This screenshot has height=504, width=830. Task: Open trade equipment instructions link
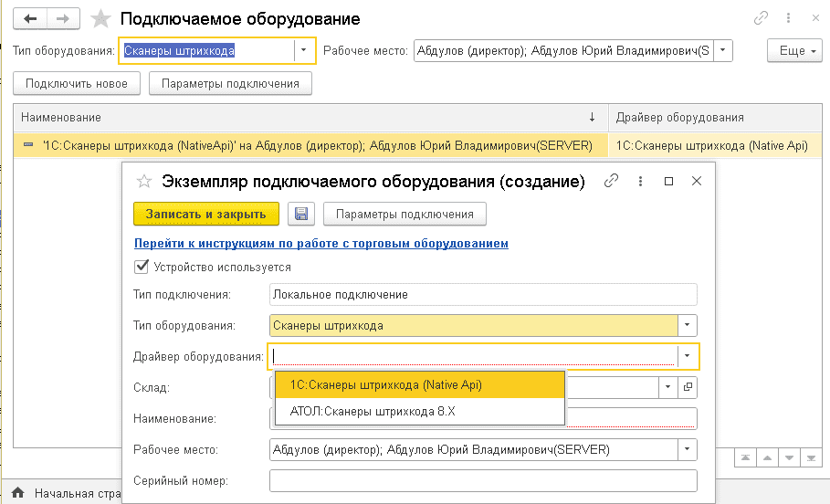coord(320,244)
